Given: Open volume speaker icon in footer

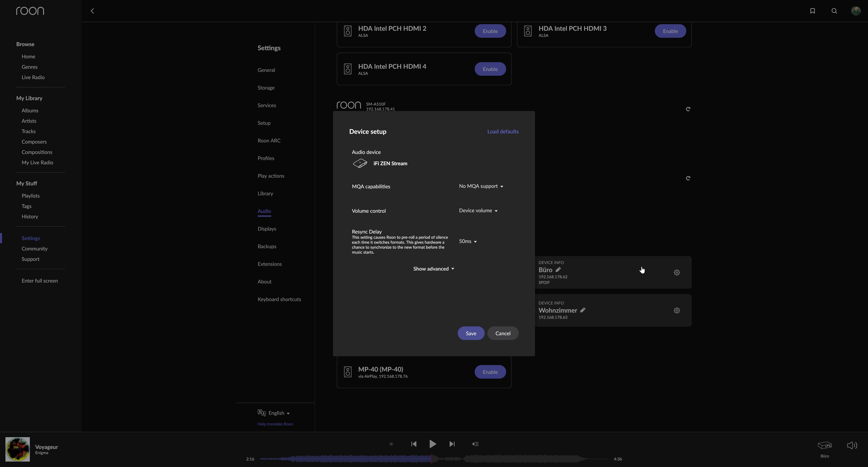Looking at the screenshot, I should [x=852, y=446].
